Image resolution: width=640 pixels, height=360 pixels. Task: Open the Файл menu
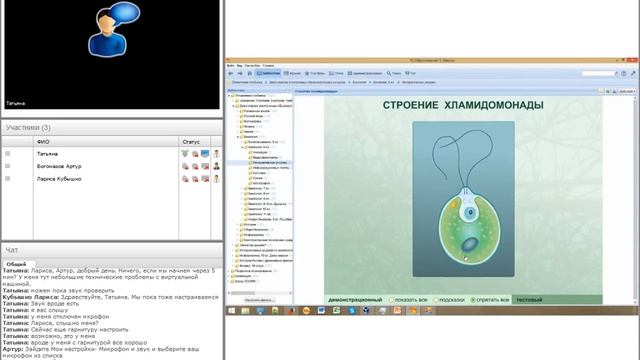[231, 66]
